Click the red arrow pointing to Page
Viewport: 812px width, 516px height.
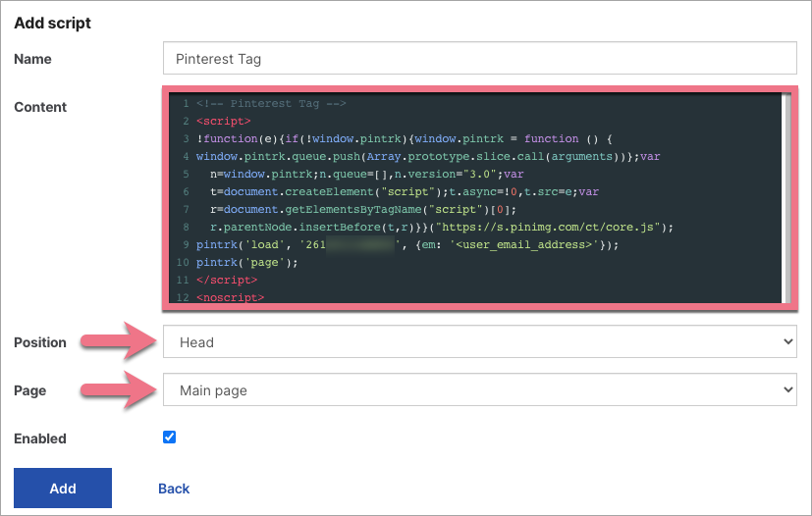117,390
